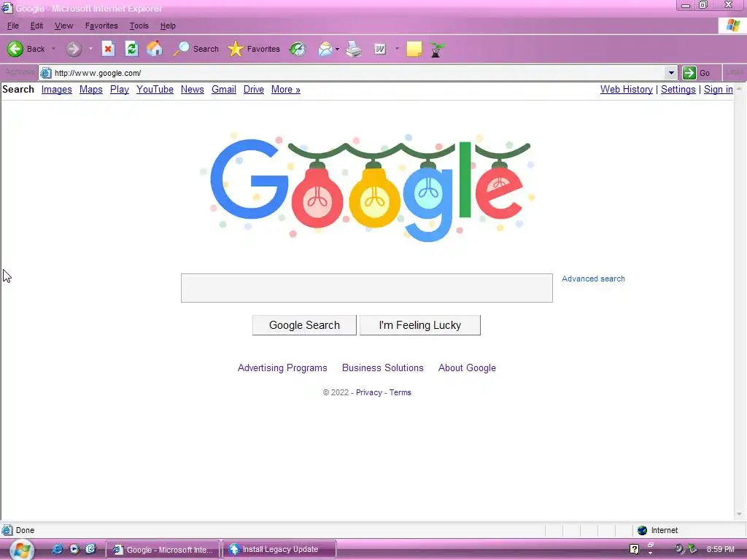The width and height of the screenshot is (747, 560).
Task: Expand the More » link
Action: tap(286, 90)
